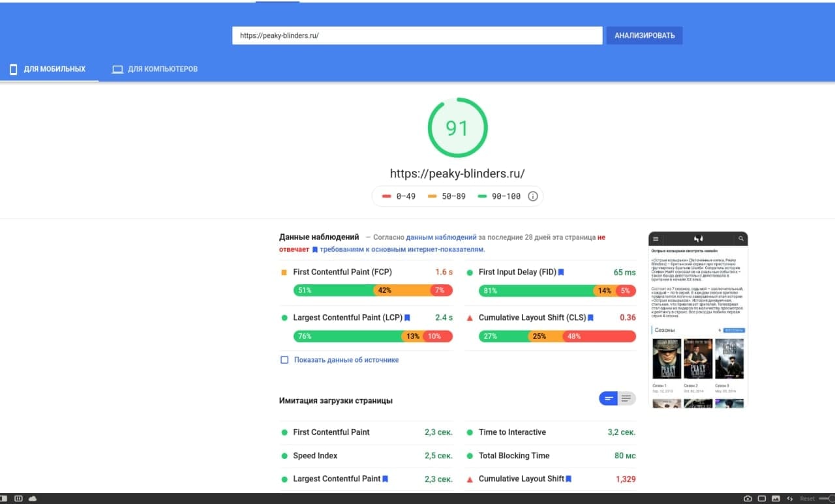The image size is (835, 504).
Task: Click the mobile phone icon in the tab bar
Action: 13,69
